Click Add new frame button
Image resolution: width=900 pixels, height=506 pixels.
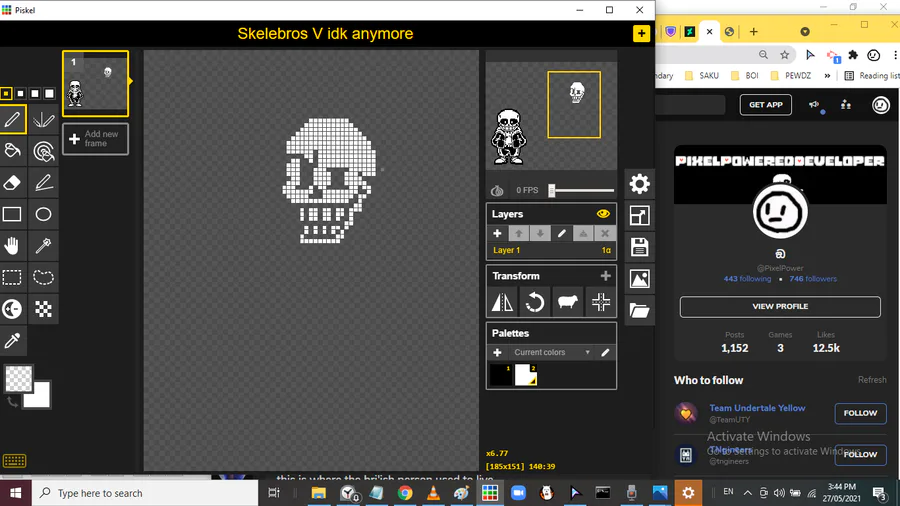95,139
